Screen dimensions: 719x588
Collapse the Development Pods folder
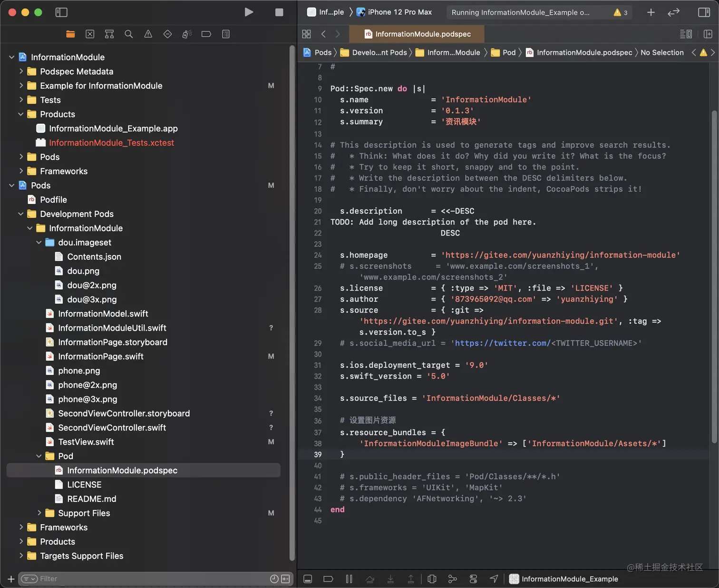[21, 214]
